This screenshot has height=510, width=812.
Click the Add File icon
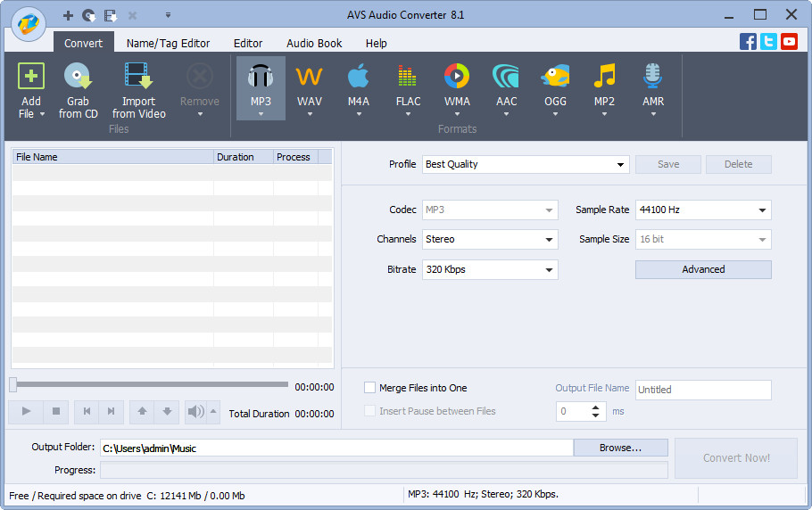pyautogui.click(x=31, y=76)
